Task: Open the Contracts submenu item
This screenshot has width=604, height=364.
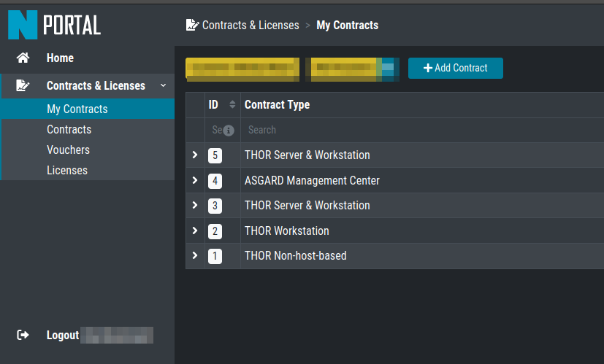Action: pos(69,129)
